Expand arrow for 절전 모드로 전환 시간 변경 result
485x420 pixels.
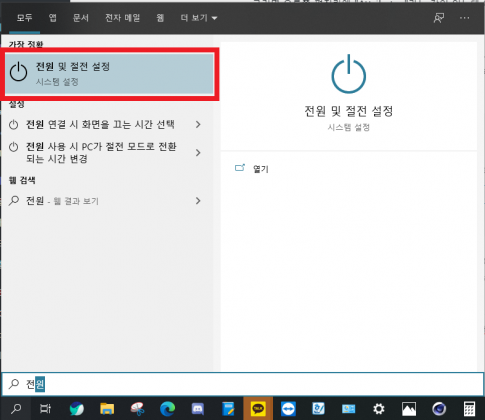pyautogui.click(x=198, y=153)
